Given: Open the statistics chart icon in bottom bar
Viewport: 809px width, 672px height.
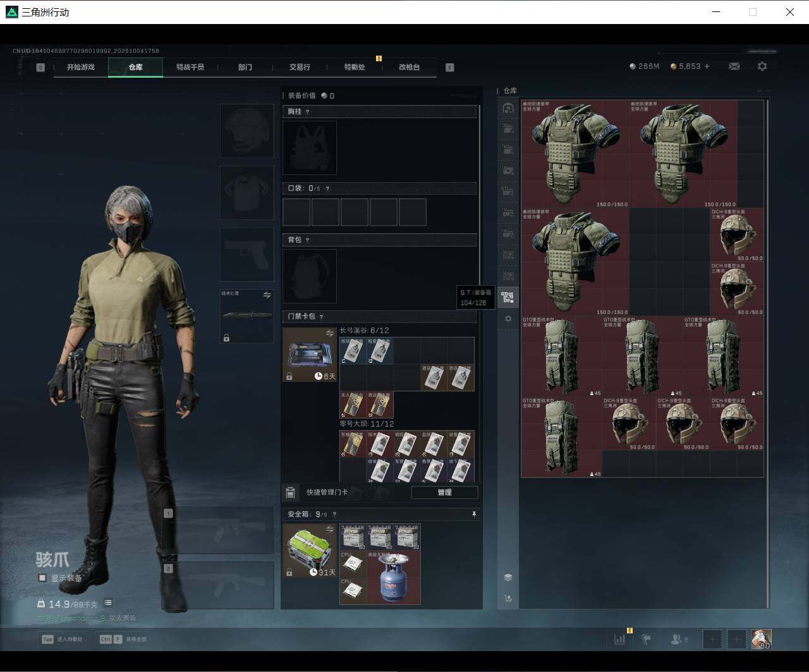Looking at the screenshot, I should [x=619, y=639].
